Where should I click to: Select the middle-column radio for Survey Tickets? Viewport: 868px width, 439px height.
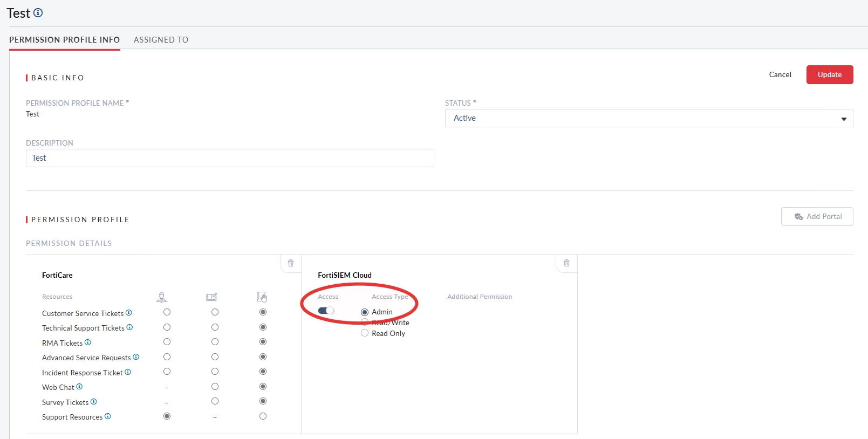point(215,401)
